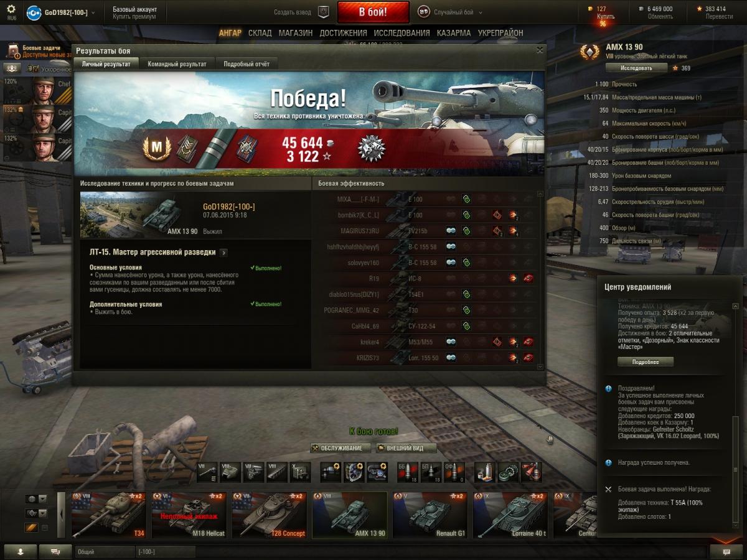Toggle the orange favorite vehicles filter
Viewport: 747px width, 560px height.
click(x=31, y=528)
